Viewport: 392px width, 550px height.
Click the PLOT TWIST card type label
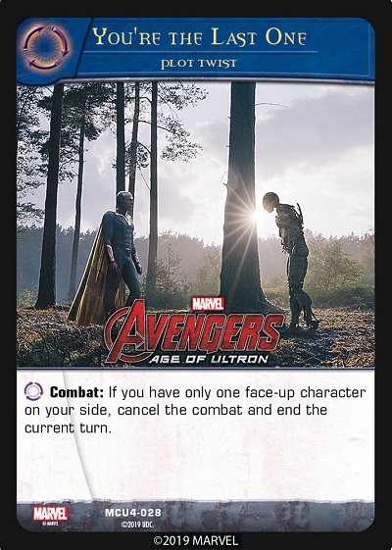coord(199,64)
